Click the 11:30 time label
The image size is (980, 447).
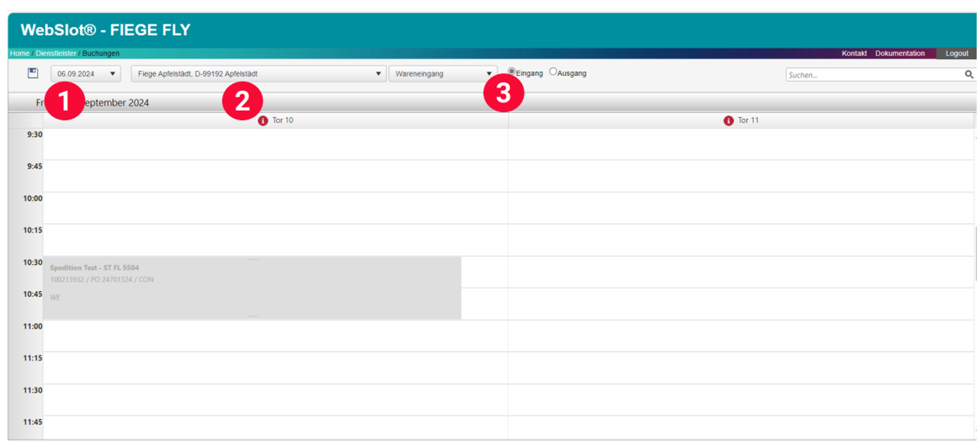pos(33,390)
